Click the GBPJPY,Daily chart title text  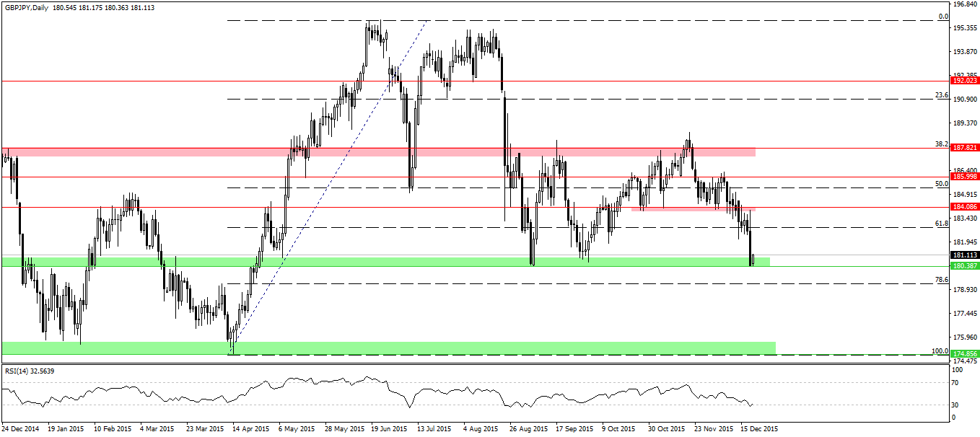click(27, 6)
